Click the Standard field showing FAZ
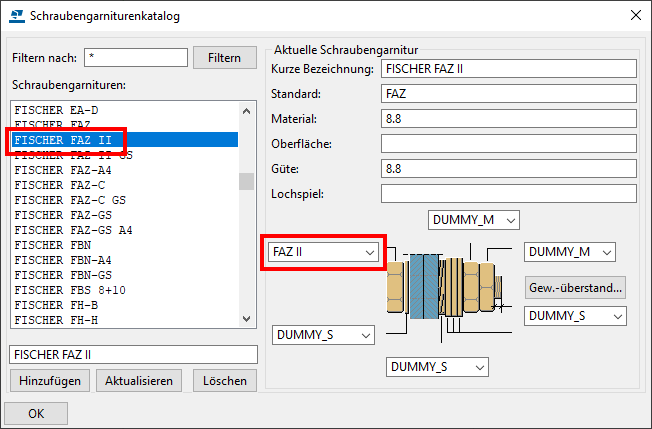The image size is (652, 429). tap(509, 94)
